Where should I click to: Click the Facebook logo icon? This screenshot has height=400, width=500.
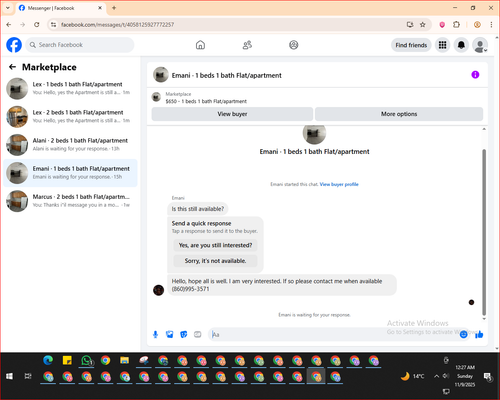coord(14,45)
